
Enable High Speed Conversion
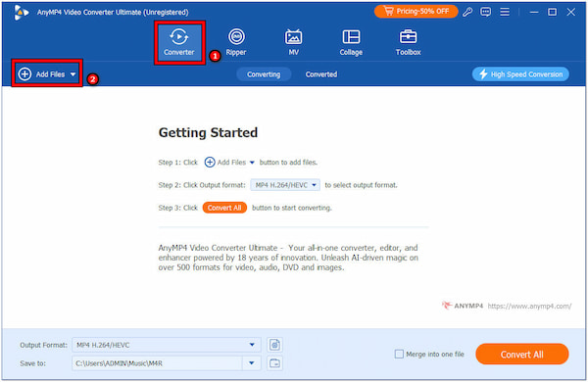pyautogui.click(x=520, y=74)
